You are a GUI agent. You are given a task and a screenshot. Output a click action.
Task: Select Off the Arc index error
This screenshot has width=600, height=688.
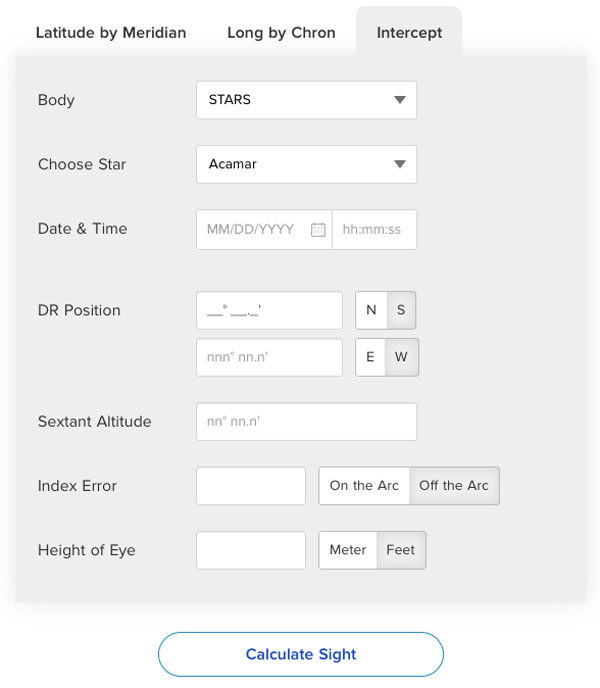coord(454,486)
